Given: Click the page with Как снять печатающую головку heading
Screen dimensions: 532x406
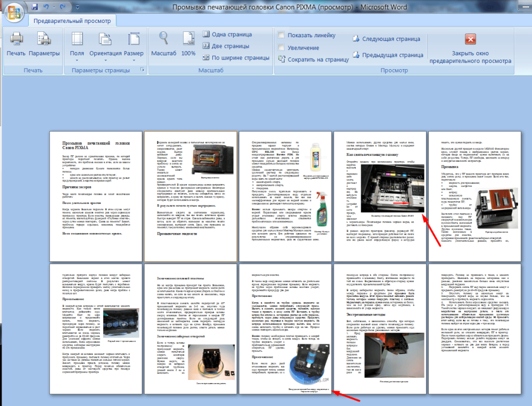Looking at the screenshot, I should 380,196.
